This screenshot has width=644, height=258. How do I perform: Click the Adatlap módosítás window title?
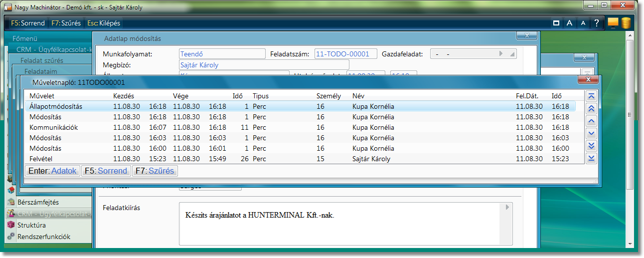tap(133, 38)
